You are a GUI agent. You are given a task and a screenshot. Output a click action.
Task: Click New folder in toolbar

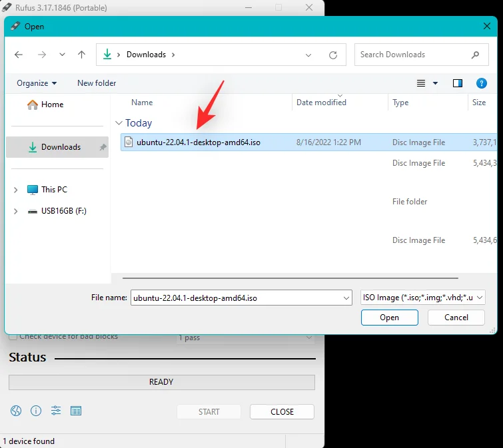click(97, 83)
